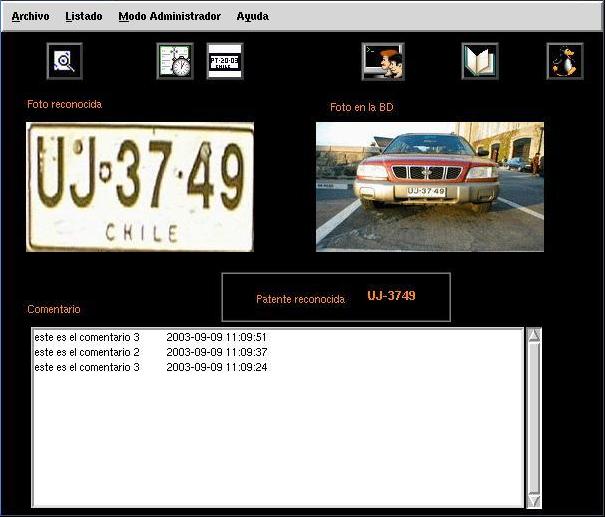Click the magnifier search icon
Screen dimensions: 606x517
65,61
